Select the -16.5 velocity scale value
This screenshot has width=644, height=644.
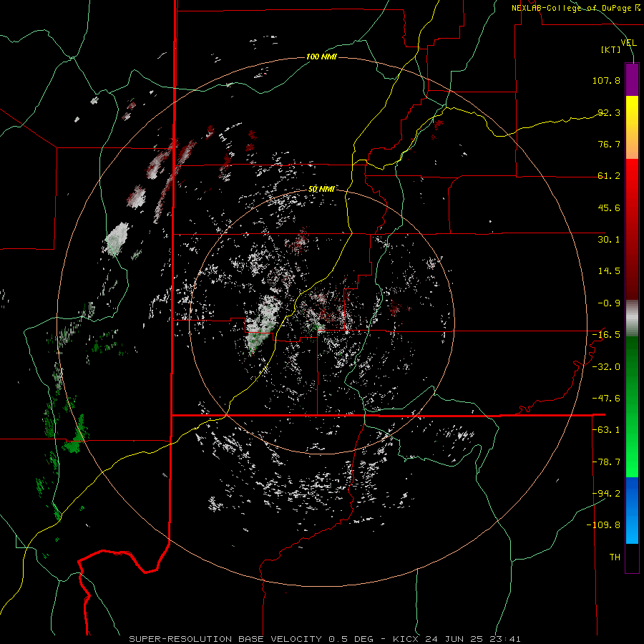click(x=606, y=335)
